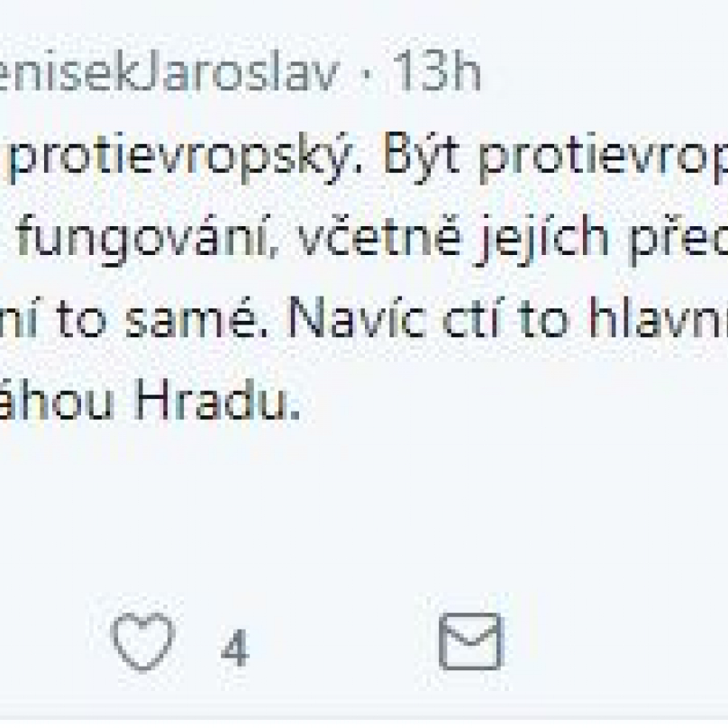Open the JenisekJaroslav profile handle
The image size is (728, 728).
[169, 71]
